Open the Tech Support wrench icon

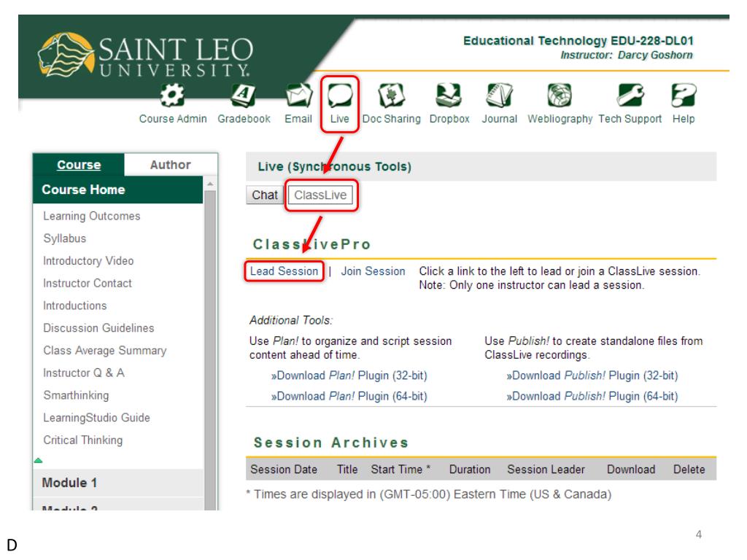click(x=630, y=96)
